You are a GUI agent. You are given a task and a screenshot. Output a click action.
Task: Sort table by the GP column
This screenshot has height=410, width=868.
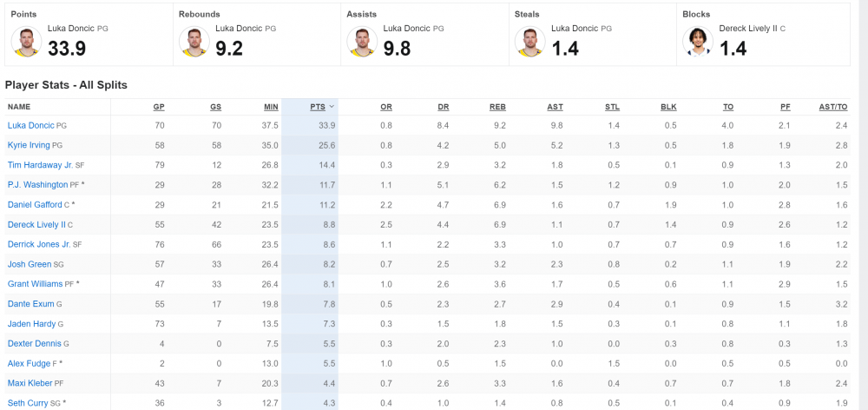pyautogui.click(x=159, y=106)
